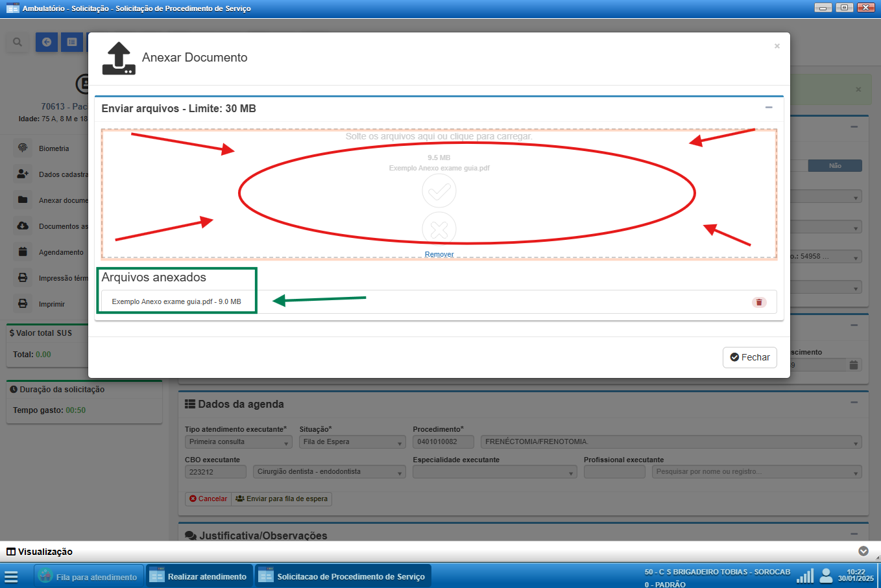Click the Imprimir printer icon
881x588 pixels.
tap(23, 303)
